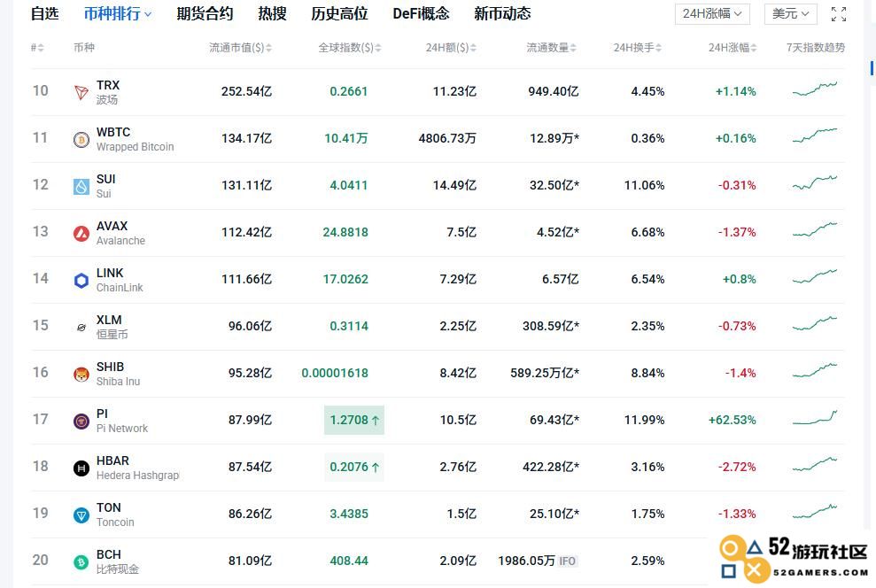The image size is (876, 588).
Task: Click the HBAR price 0.2076
Action: [354, 467]
